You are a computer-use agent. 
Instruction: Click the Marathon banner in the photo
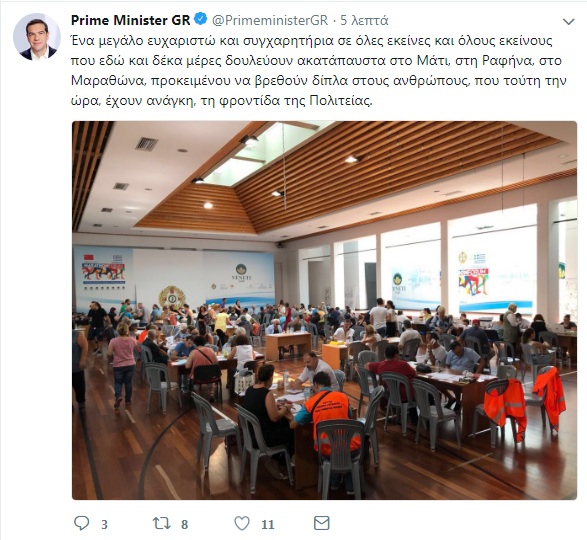tap(103, 270)
